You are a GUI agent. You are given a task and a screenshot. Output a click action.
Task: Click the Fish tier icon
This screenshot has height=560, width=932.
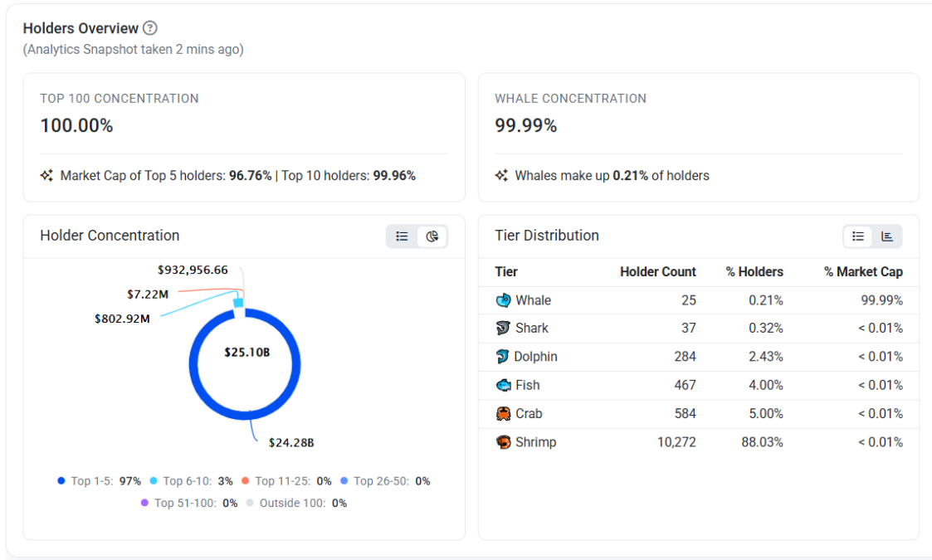tap(504, 384)
